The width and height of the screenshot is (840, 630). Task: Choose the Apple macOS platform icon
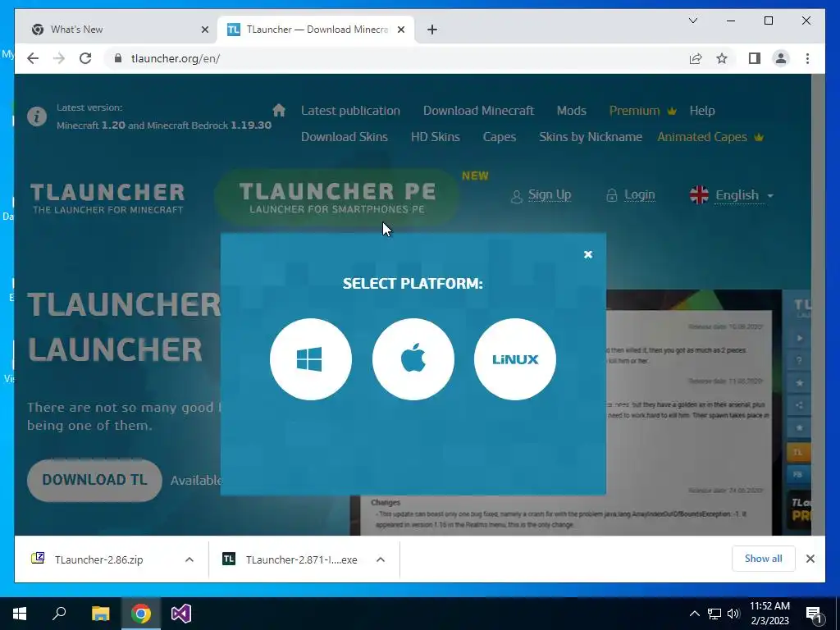pos(413,359)
